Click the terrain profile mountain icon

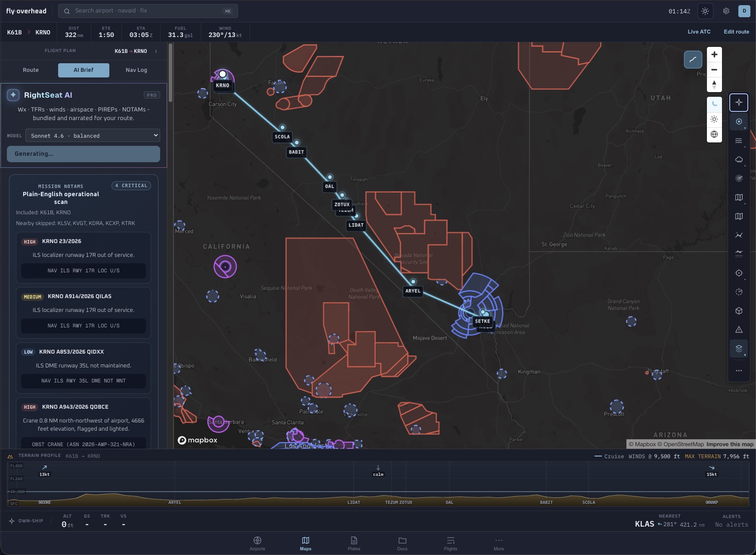pos(10,456)
